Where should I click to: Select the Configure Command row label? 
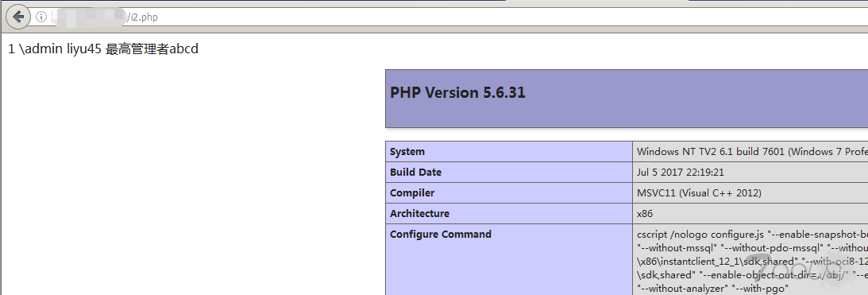coord(440,234)
